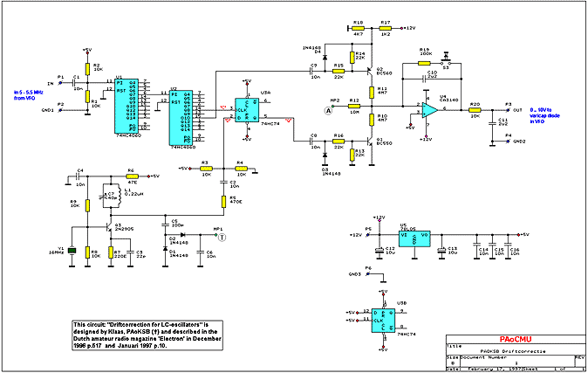Click the circled A measuring point marker
This screenshot has height=373, width=588.
pyautogui.click(x=328, y=111)
